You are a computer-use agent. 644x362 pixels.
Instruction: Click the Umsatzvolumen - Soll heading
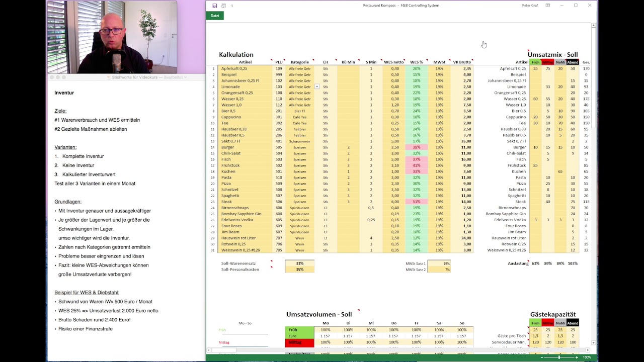tap(319, 315)
